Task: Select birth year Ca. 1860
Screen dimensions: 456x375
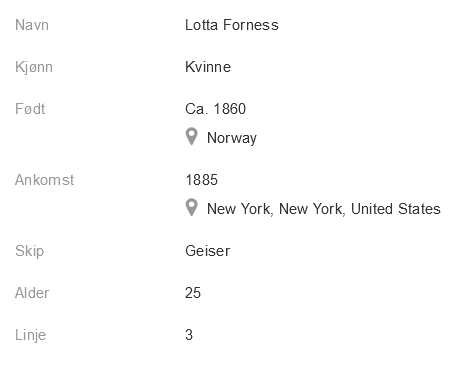Action: (x=215, y=109)
